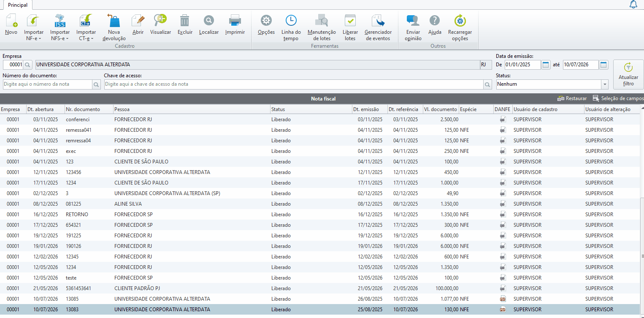Sort by Dt. abertura column header
Screen dimensions: 644x318
click(45, 109)
